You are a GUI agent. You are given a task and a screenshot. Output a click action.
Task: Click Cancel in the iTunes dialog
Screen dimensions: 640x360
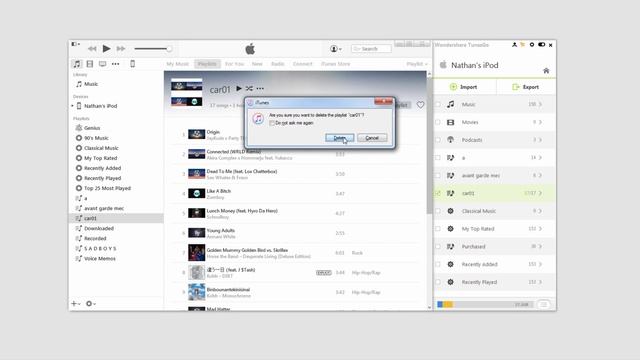372,138
